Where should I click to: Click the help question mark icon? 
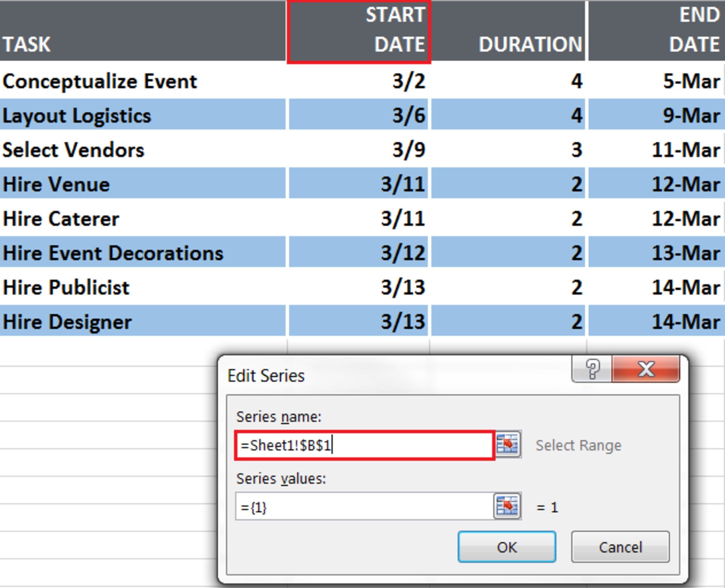[592, 368]
